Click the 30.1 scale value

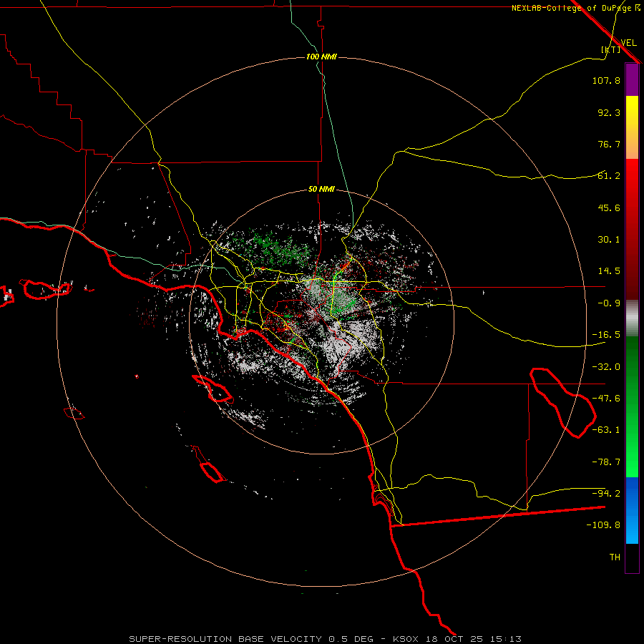point(609,240)
